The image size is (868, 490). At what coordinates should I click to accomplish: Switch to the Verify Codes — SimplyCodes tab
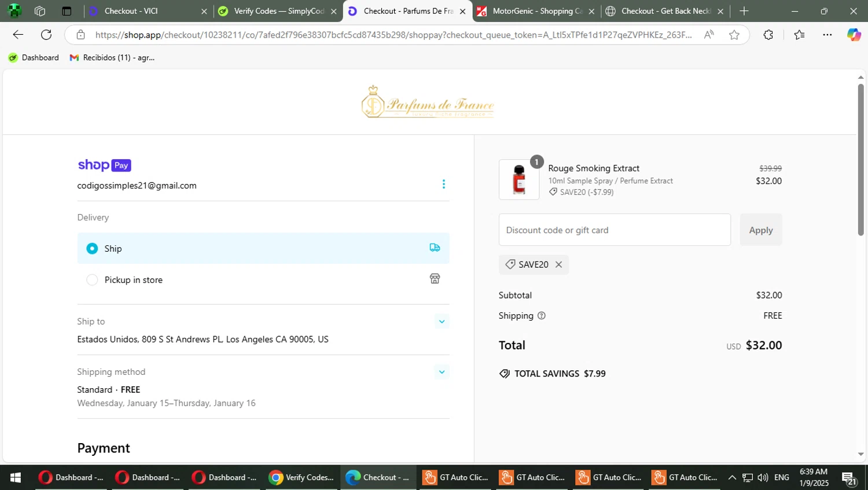278,11
